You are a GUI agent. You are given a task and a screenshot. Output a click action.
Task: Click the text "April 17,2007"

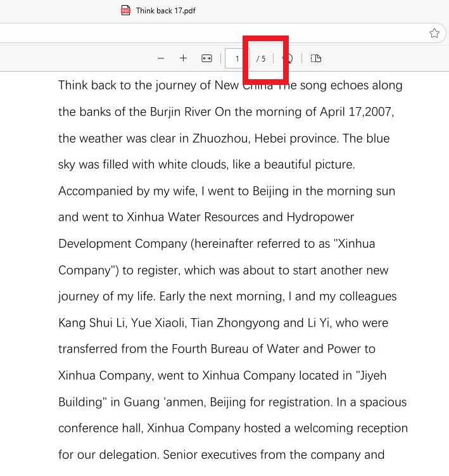(x=357, y=112)
